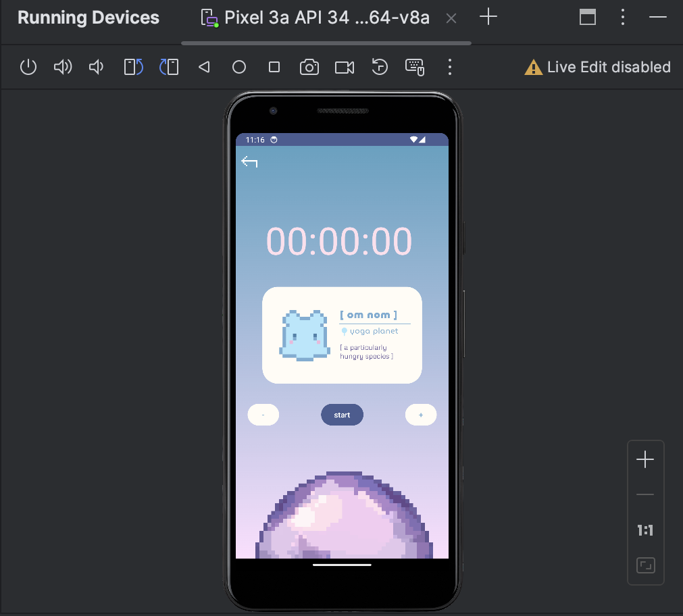Zoom out the emulator with minus button
The height and width of the screenshot is (616, 683).
(x=645, y=494)
